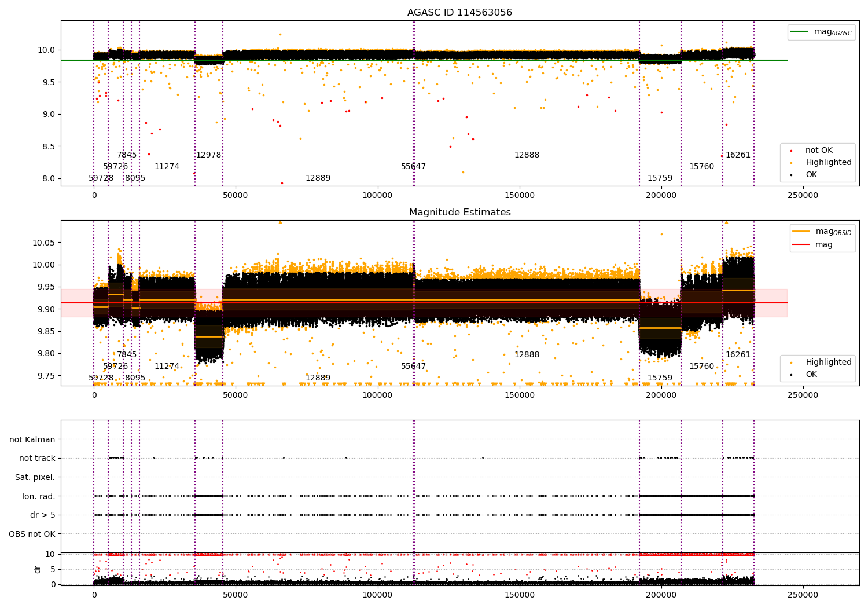Click the 10.05 y-axis tick label
The height and width of the screenshot is (608, 868).
point(44,243)
